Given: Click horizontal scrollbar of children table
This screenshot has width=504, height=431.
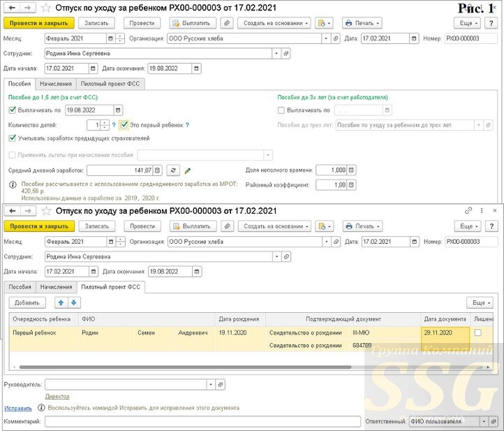Looking at the screenshot, I should click(185, 367).
